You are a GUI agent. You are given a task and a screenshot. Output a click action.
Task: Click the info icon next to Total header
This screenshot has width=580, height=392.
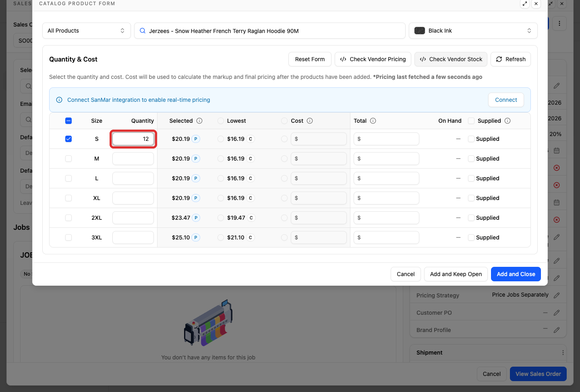[373, 121]
